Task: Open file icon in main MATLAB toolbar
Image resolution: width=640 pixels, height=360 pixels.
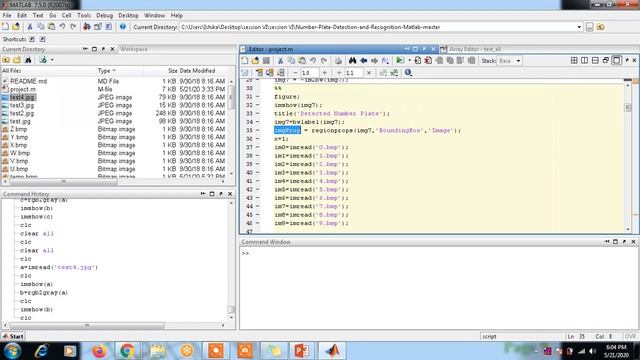Action: [x=16, y=27]
